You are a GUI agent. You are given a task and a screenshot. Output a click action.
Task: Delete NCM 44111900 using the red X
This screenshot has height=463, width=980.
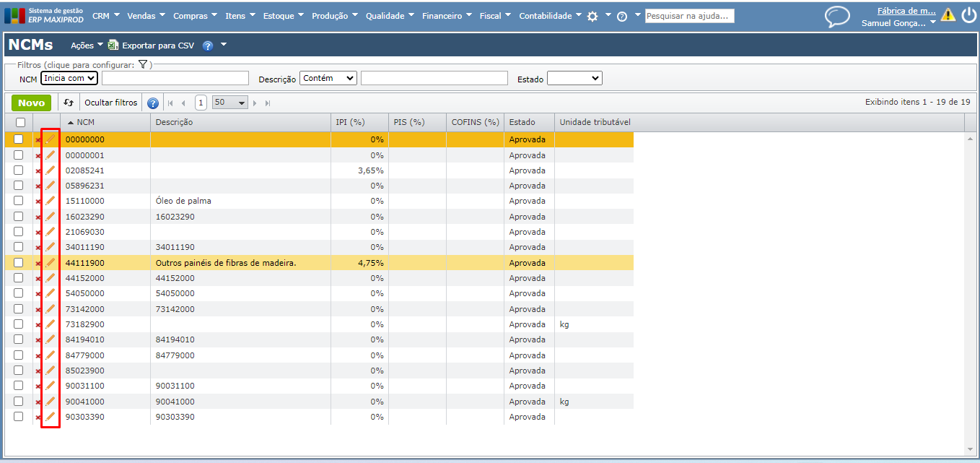point(38,263)
